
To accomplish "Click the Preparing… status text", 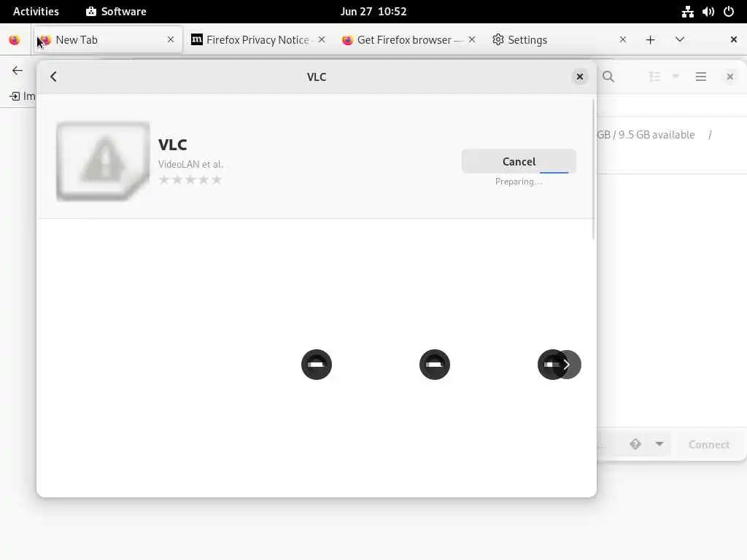I will point(519,182).
